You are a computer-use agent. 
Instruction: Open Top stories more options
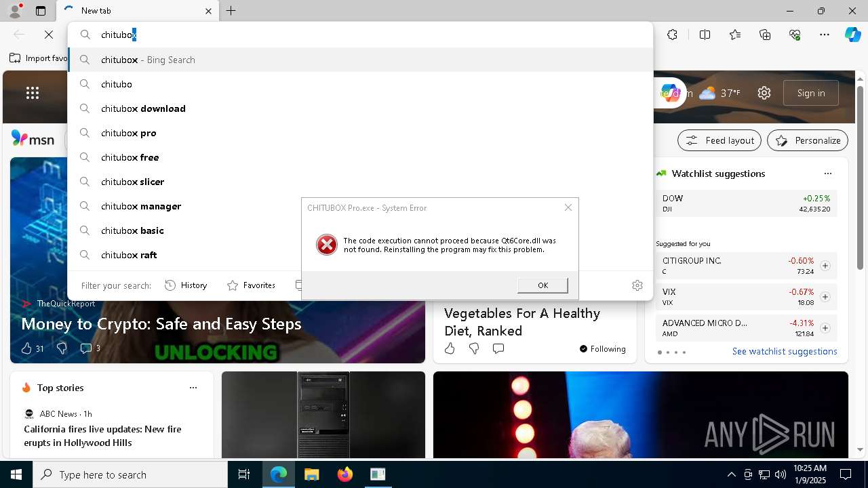193,388
